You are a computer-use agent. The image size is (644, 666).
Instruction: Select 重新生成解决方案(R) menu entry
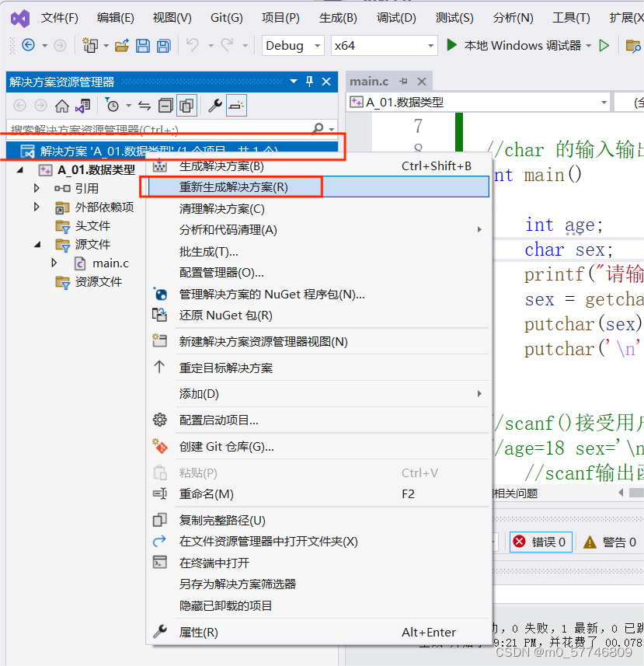coord(319,187)
